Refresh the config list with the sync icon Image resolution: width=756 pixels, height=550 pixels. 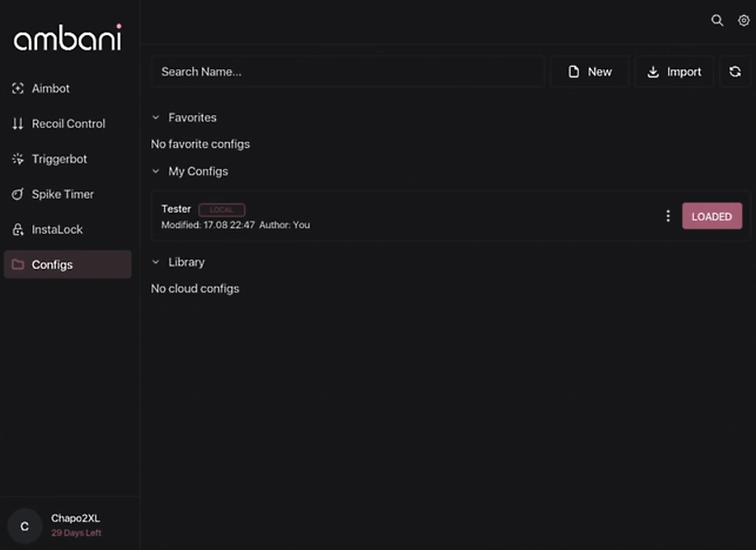pos(735,72)
